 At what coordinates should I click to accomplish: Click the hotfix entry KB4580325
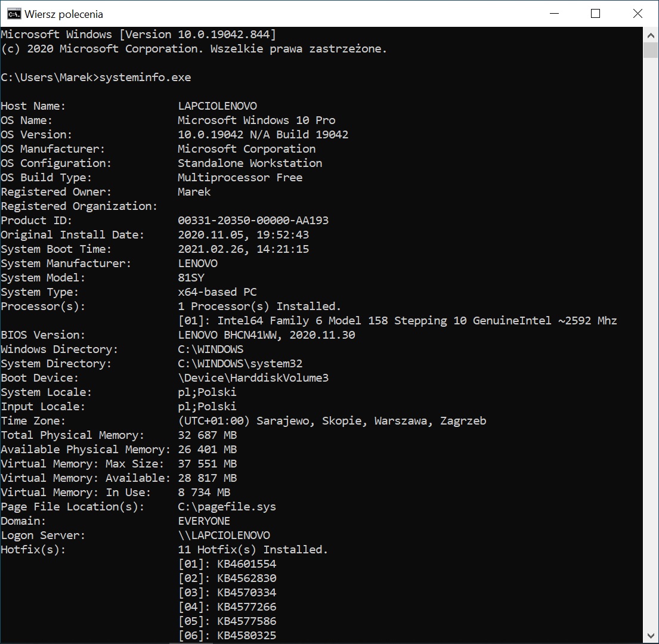click(246, 636)
